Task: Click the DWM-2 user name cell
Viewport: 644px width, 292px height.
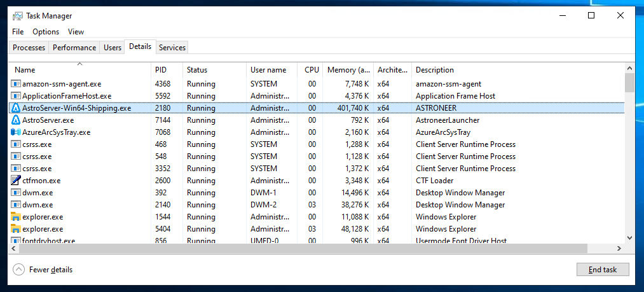Action: [264, 205]
